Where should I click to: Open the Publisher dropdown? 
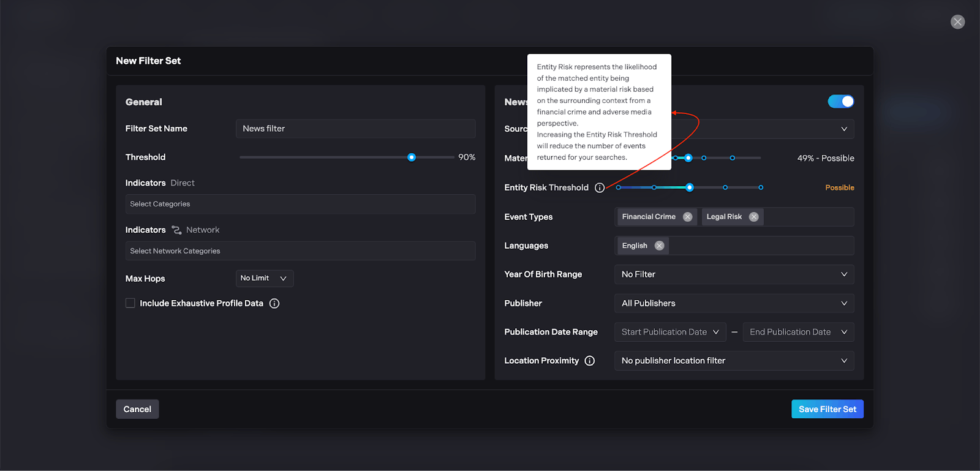click(734, 303)
